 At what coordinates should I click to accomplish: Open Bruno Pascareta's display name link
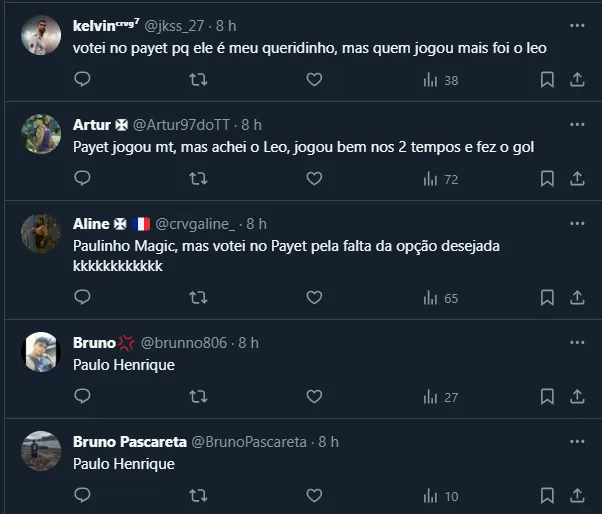[129, 441]
